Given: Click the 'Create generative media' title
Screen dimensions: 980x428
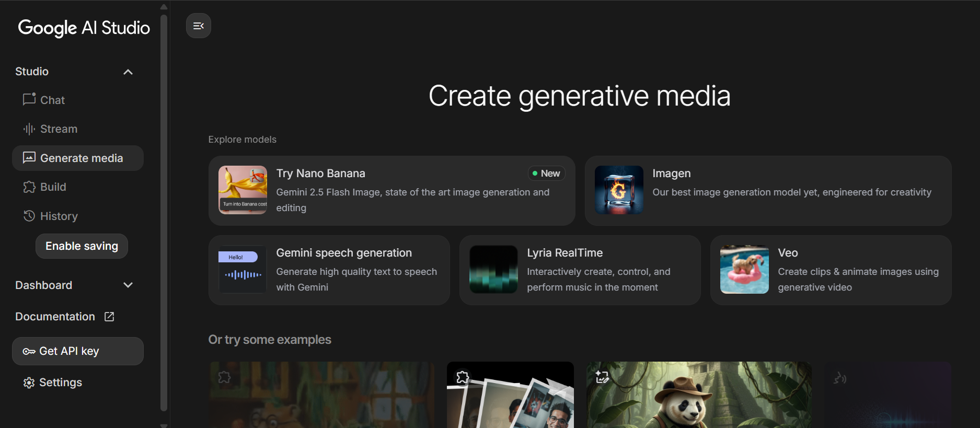Looking at the screenshot, I should click(x=580, y=96).
